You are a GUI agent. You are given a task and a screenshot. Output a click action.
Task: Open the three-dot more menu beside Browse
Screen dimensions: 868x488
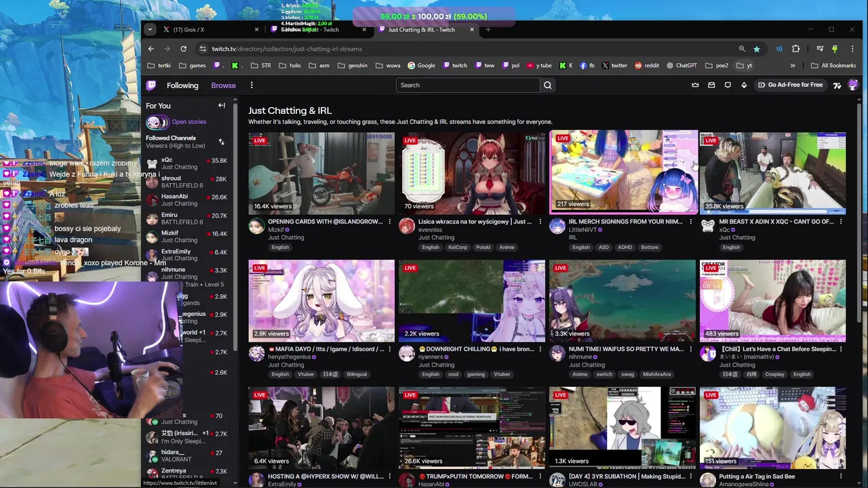tap(252, 85)
